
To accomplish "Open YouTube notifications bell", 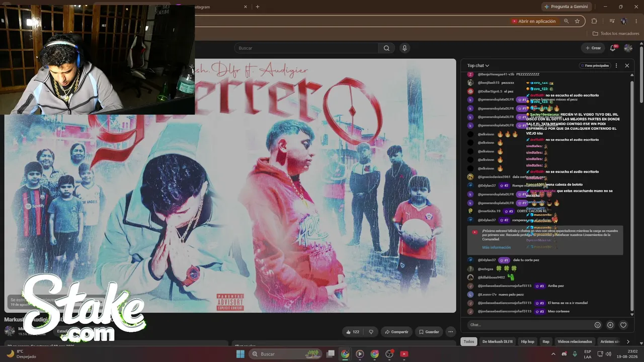I will click(x=613, y=48).
